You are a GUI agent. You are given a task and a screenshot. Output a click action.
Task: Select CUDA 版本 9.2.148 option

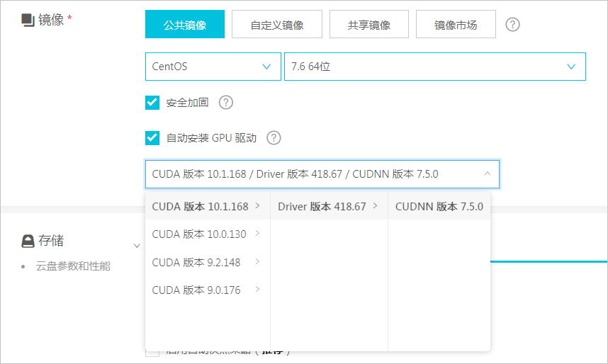[x=208, y=263]
